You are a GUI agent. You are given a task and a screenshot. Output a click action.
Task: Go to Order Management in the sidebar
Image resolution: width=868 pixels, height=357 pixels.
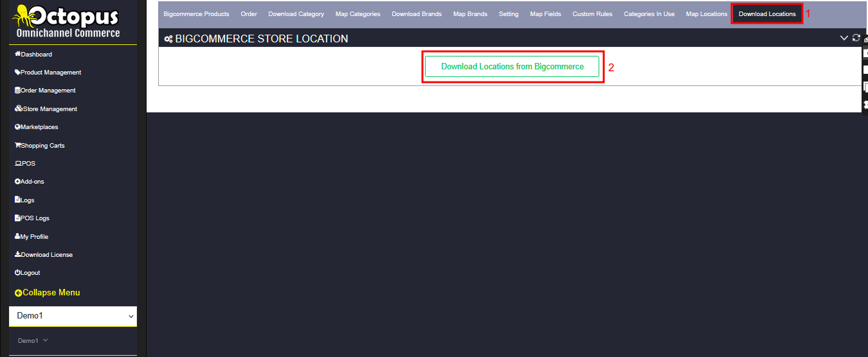[x=45, y=91]
